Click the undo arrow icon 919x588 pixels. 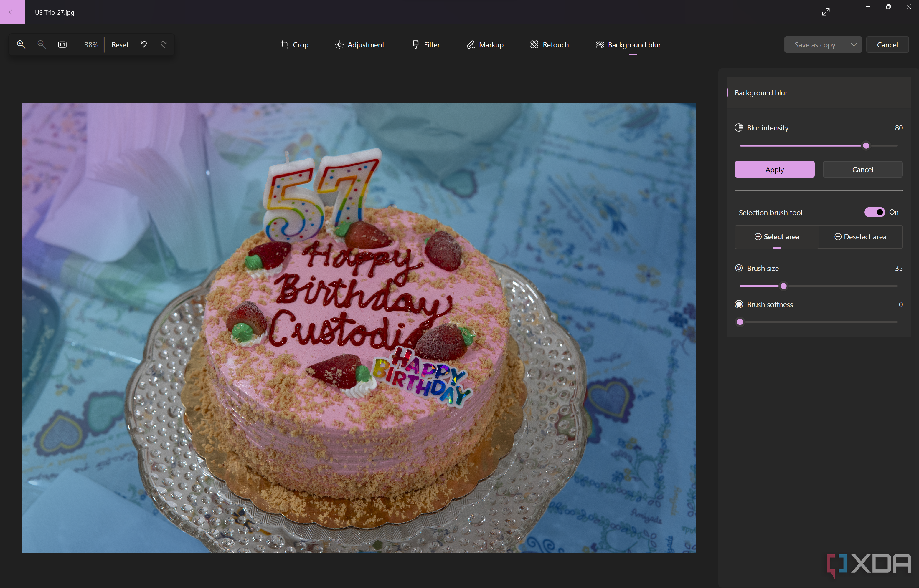143,45
